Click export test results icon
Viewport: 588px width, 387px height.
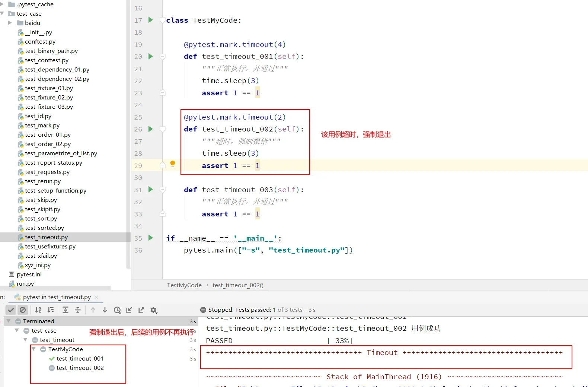coord(141,310)
